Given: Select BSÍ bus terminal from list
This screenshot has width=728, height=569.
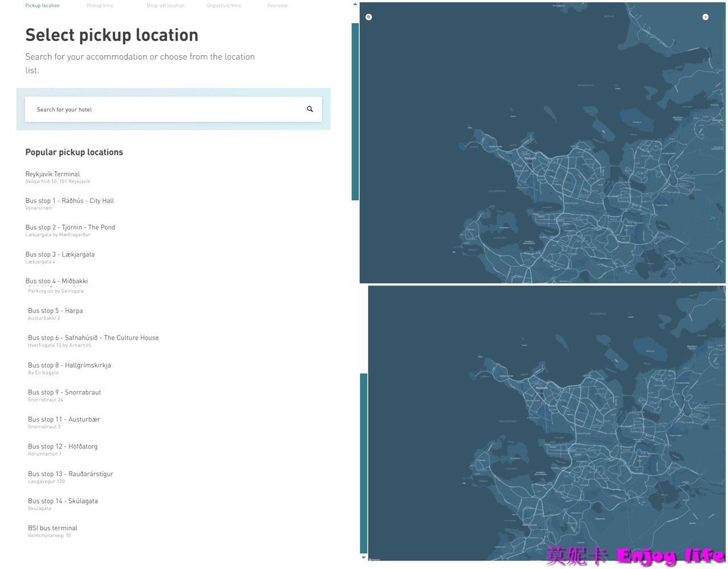Looking at the screenshot, I should tap(52, 528).
